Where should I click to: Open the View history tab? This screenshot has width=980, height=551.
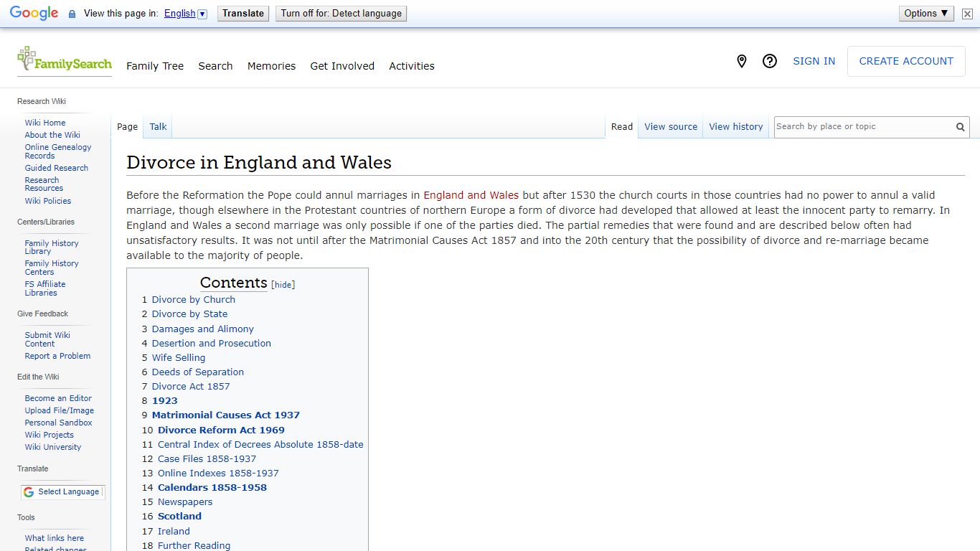coord(736,127)
